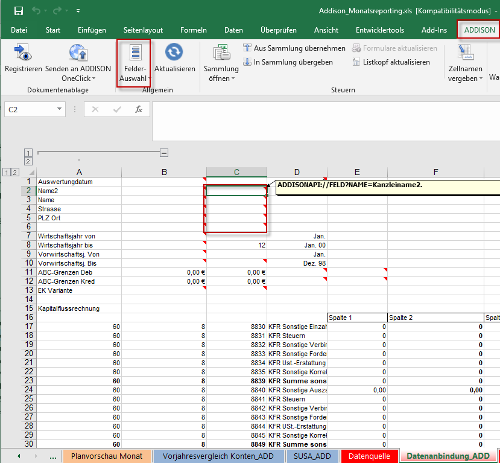Open the Felder-Auswahl menu
500x463 pixels.
134,63
